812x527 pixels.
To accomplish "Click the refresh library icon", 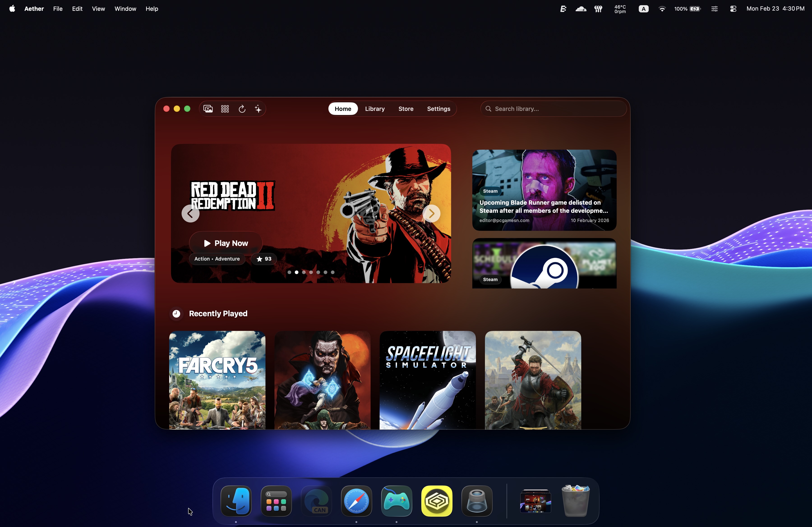I will (x=242, y=109).
